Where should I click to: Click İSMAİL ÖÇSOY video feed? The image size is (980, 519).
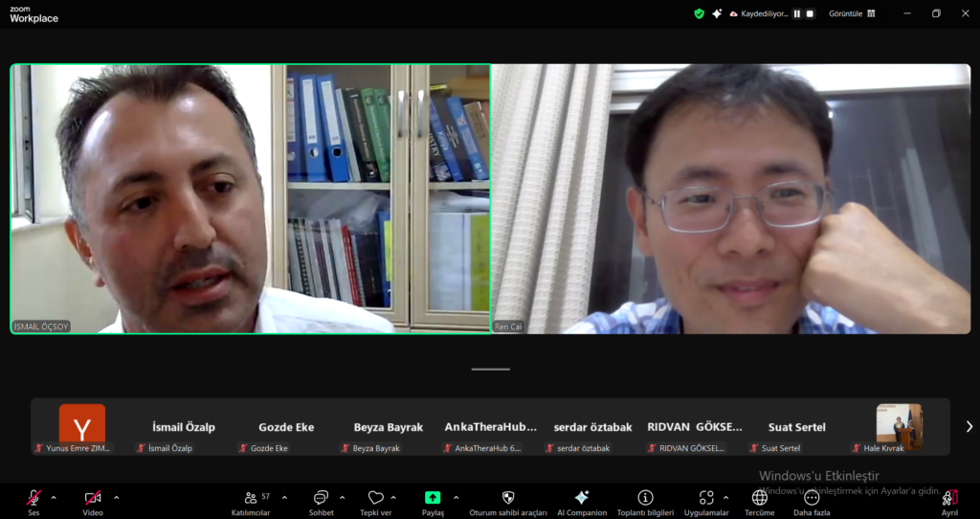[x=250, y=199]
